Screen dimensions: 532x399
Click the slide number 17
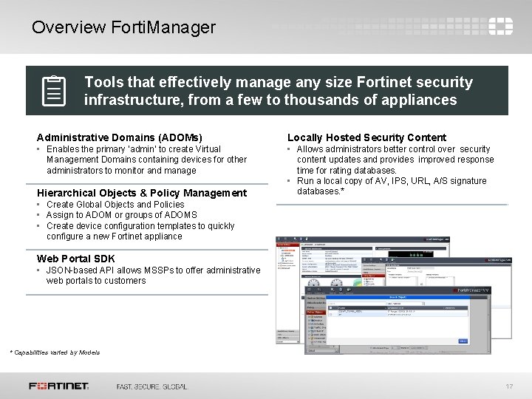pyautogui.click(x=509, y=386)
